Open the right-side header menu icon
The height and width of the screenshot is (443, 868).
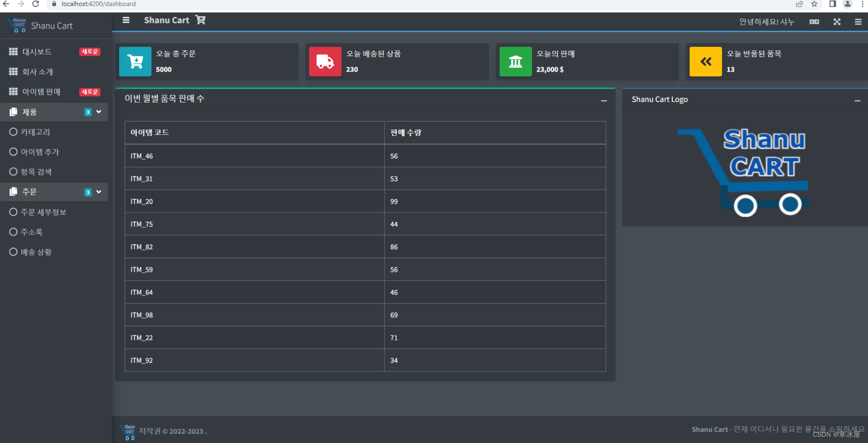pos(858,21)
